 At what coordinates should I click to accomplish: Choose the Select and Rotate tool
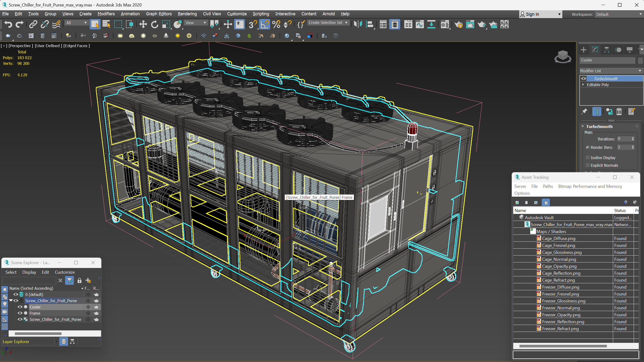(154, 24)
